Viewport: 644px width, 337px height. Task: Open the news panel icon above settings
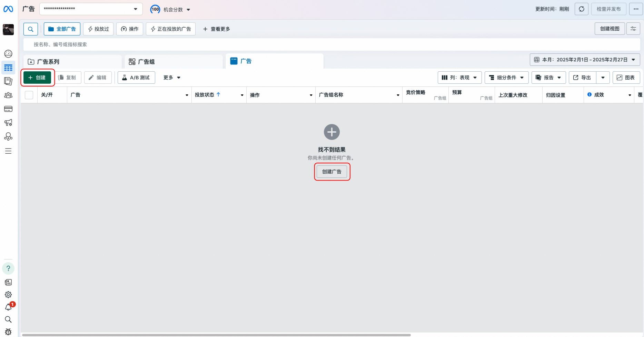(x=8, y=282)
